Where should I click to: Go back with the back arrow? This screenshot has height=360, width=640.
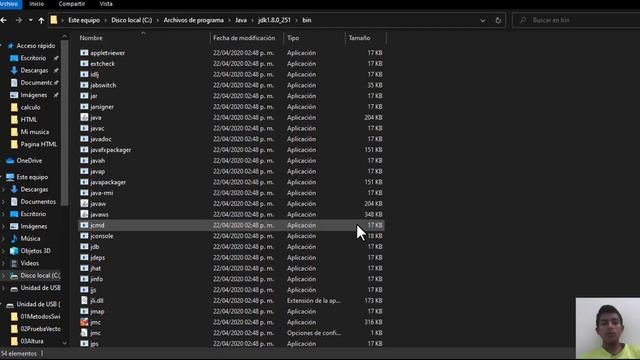click(x=4, y=20)
